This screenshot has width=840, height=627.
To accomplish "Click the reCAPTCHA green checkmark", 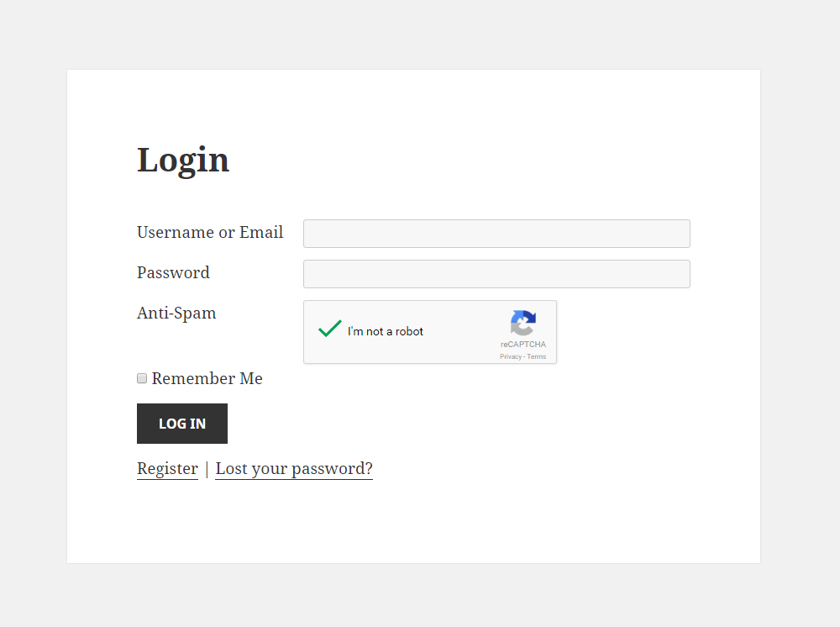I will point(329,329).
